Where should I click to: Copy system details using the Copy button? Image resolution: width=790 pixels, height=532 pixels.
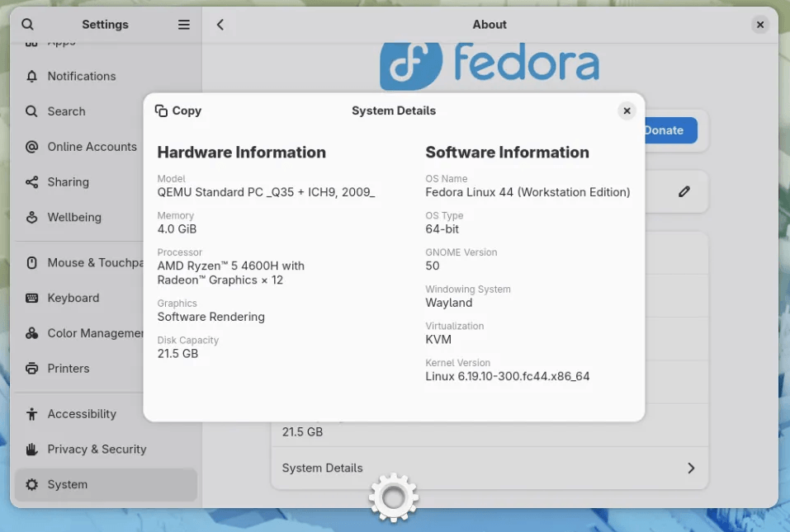point(178,110)
